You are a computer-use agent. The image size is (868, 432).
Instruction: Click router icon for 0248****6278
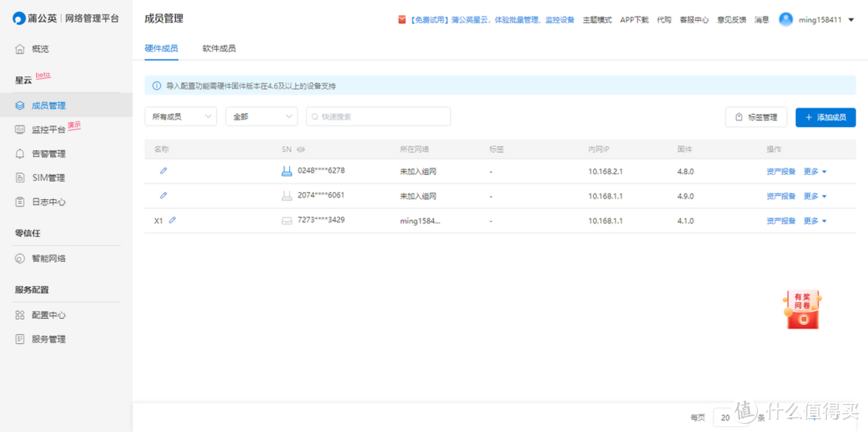pyautogui.click(x=287, y=171)
